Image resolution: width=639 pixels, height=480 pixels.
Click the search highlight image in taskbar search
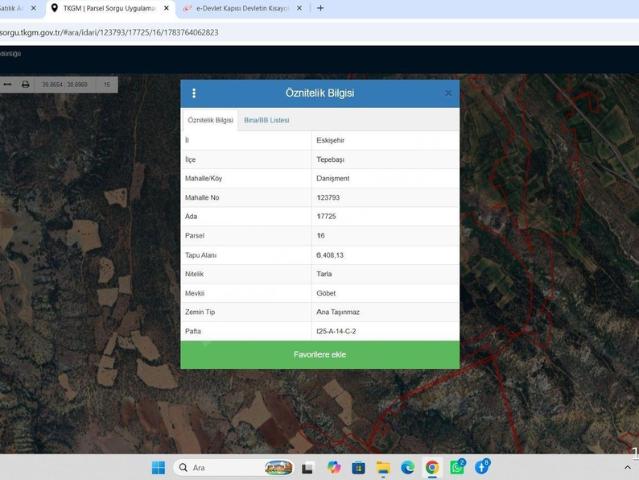pos(278,467)
